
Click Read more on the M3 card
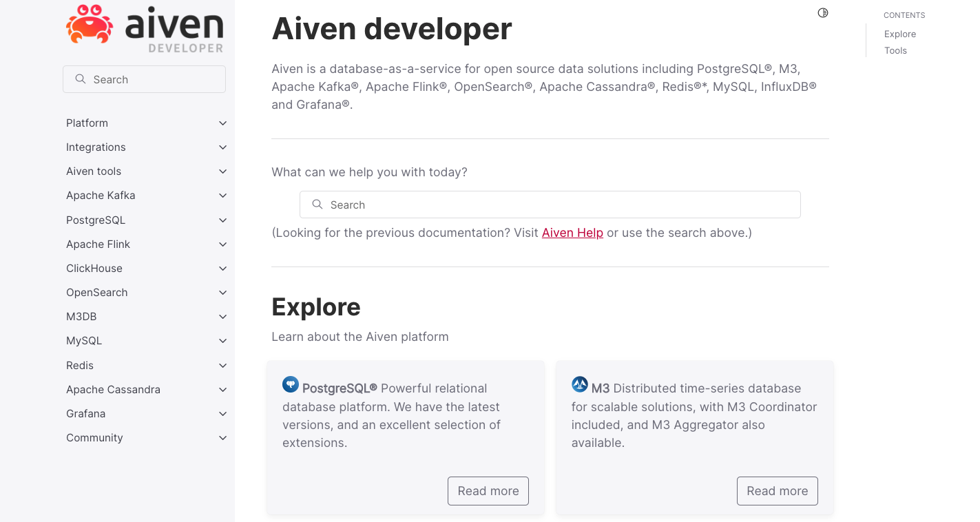(x=778, y=490)
